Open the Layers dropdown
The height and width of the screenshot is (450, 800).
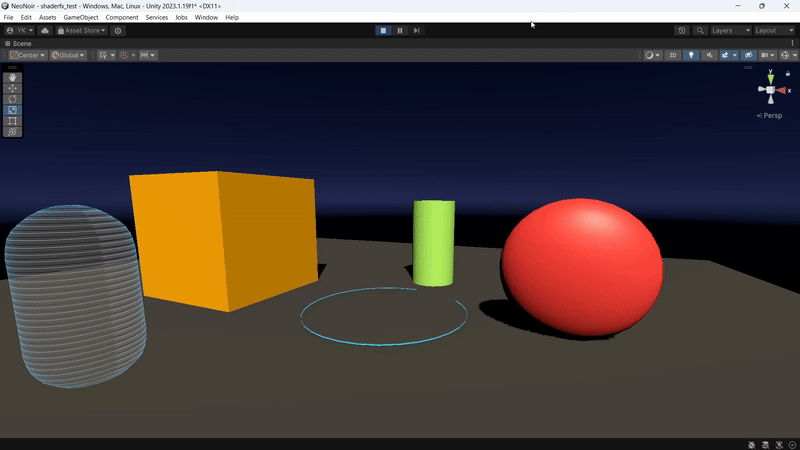tap(729, 31)
